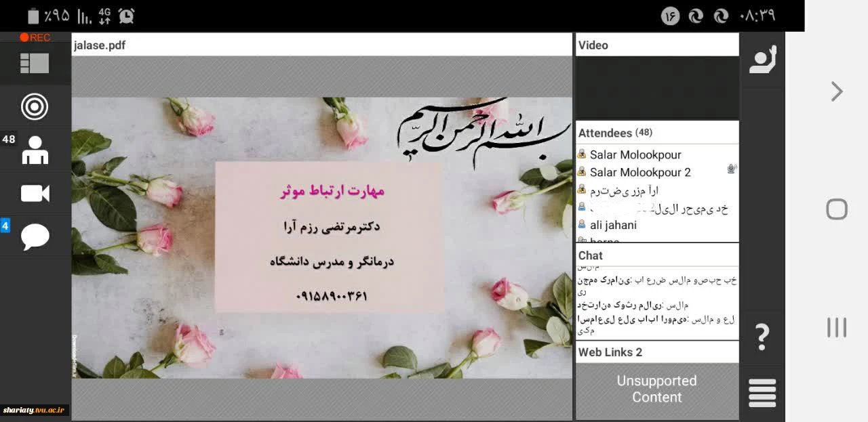This screenshot has height=422, width=868.
Task: Open Android recent apps button
Action: (837, 328)
